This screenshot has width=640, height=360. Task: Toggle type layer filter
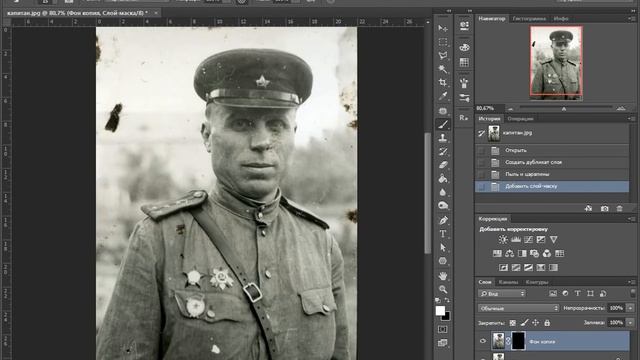[x=578, y=293]
